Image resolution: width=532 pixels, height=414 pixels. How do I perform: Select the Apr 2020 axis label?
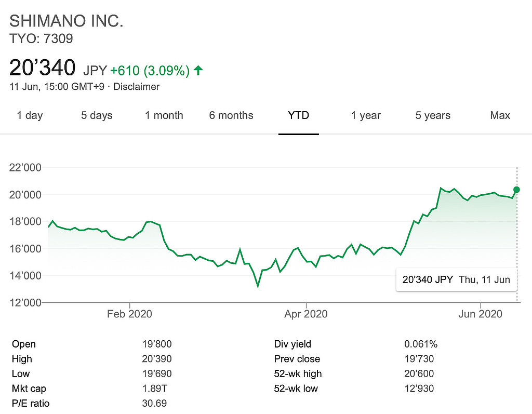click(307, 314)
